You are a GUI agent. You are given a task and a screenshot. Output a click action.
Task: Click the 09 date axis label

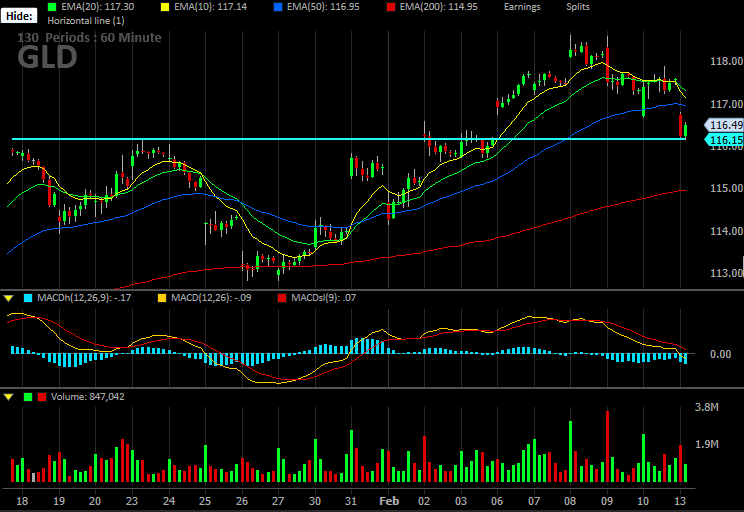pos(606,501)
